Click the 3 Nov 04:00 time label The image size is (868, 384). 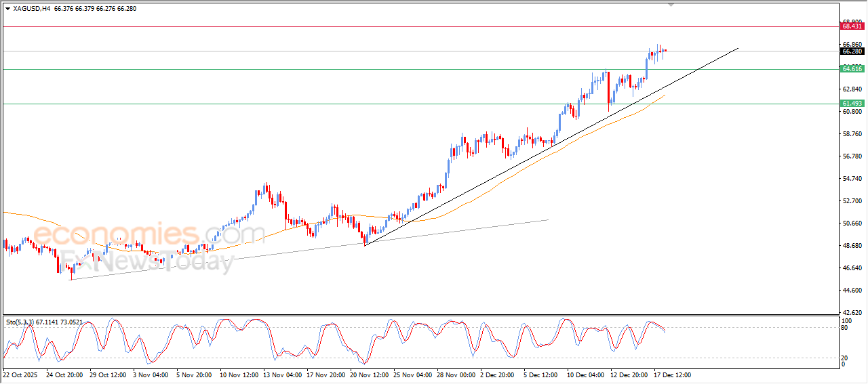(151, 375)
